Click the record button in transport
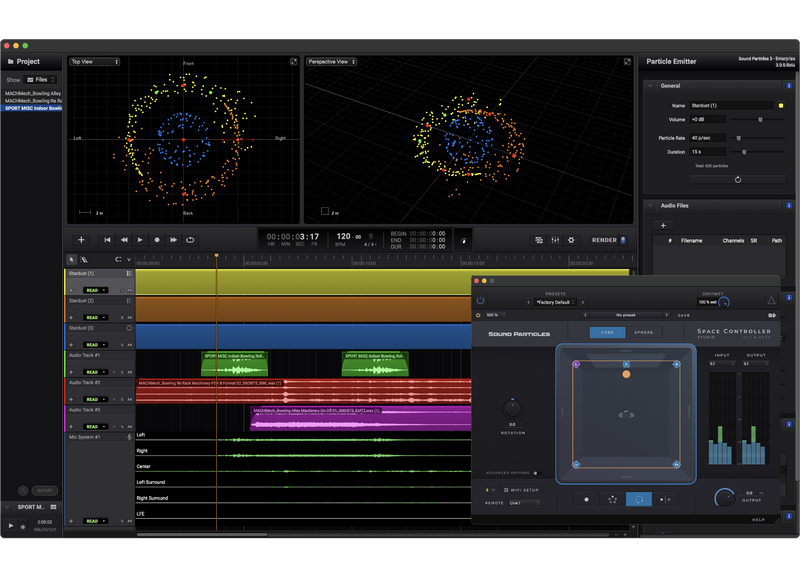800x577 pixels. (x=157, y=240)
